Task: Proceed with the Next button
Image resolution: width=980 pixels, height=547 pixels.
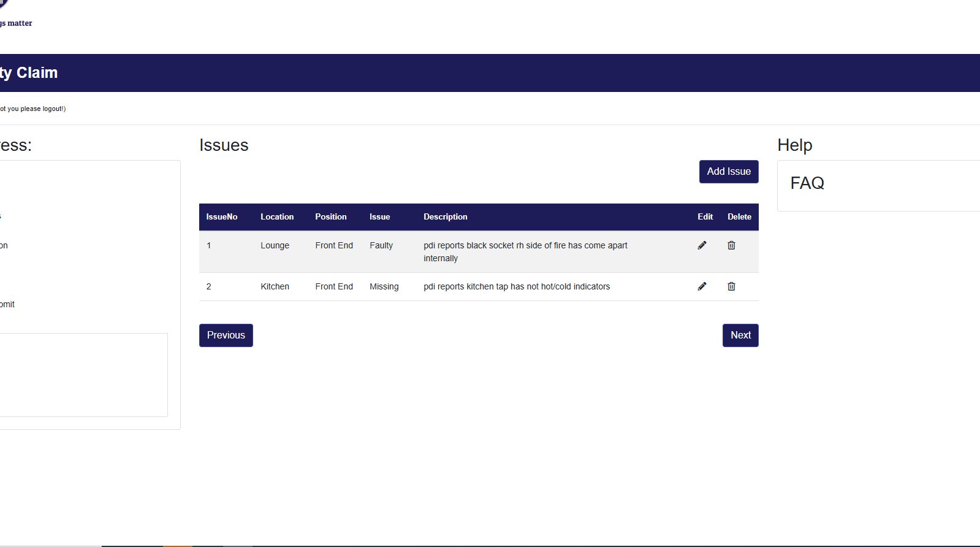Action: click(x=740, y=335)
